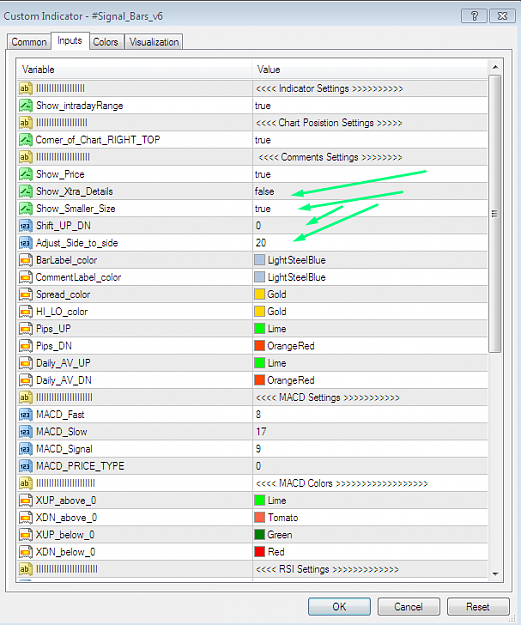Confirm settings with the OK button

[339, 607]
